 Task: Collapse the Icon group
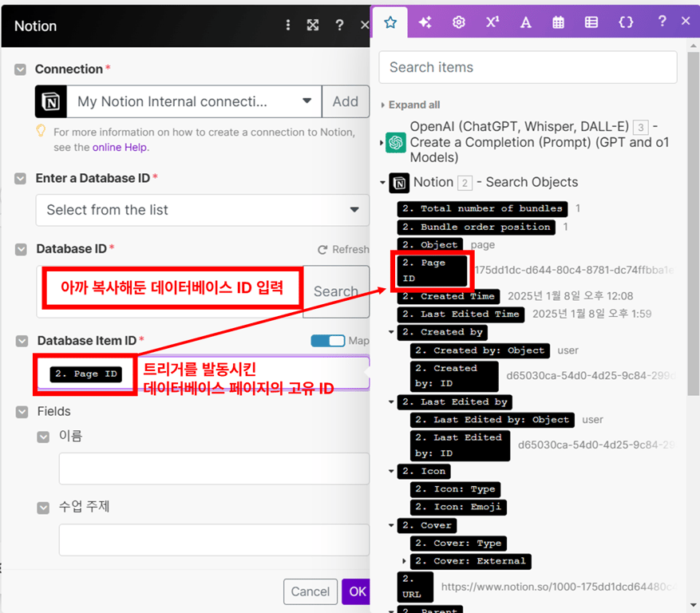click(x=391, y=471)
